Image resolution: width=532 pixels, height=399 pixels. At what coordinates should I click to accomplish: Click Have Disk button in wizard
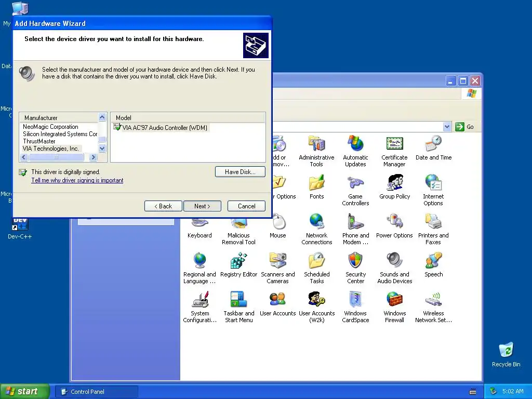[x=240, y=171]
